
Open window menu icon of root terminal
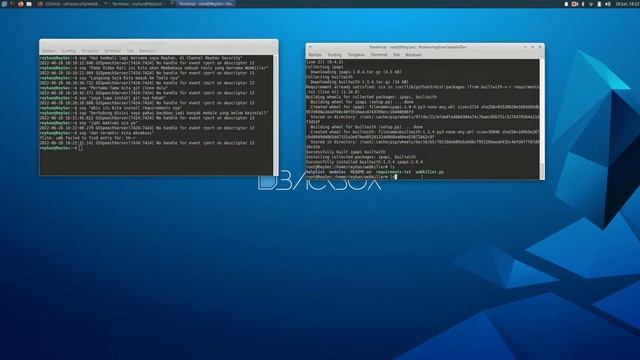[310, 47]
